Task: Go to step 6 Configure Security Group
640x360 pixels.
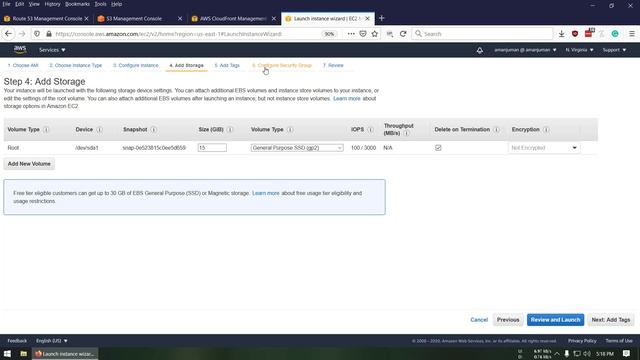Action: [x=282, y=65]
